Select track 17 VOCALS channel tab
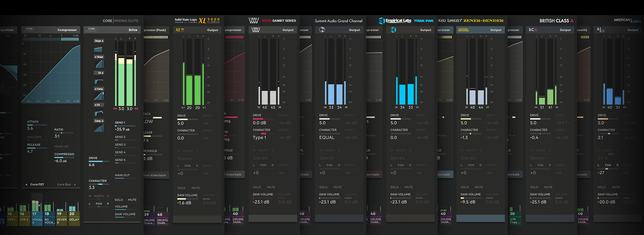 click(37, 218)
